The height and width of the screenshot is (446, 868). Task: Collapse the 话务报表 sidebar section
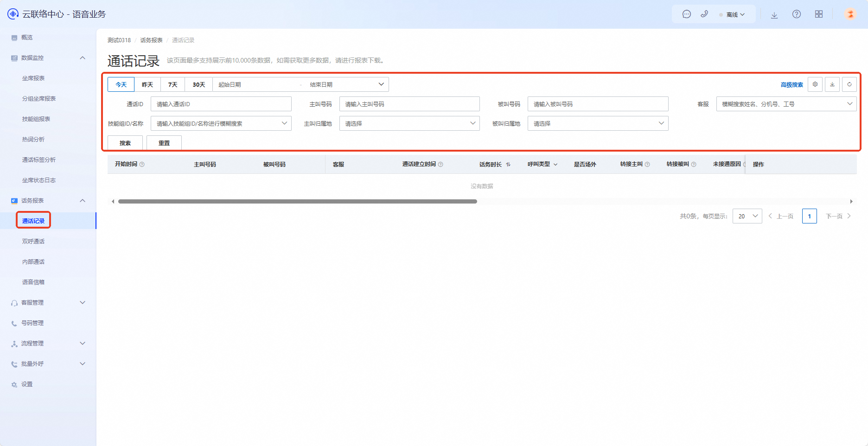[83, 201]
